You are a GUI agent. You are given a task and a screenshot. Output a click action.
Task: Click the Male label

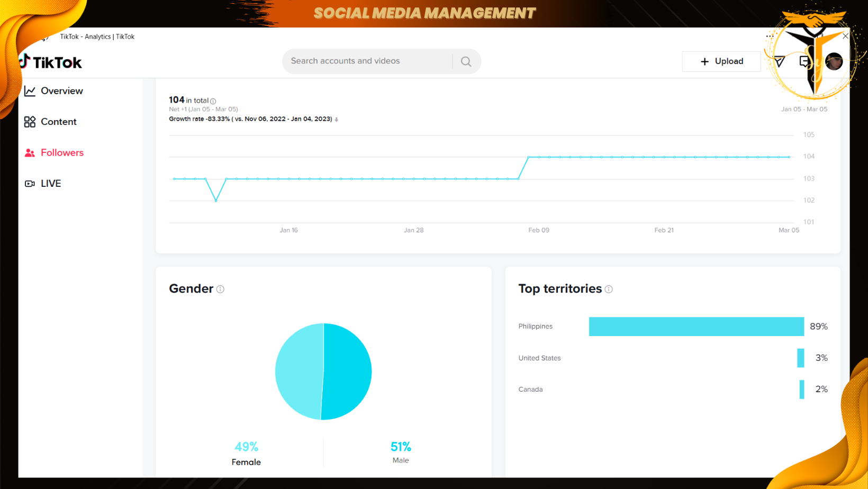(x=401, y=460)
